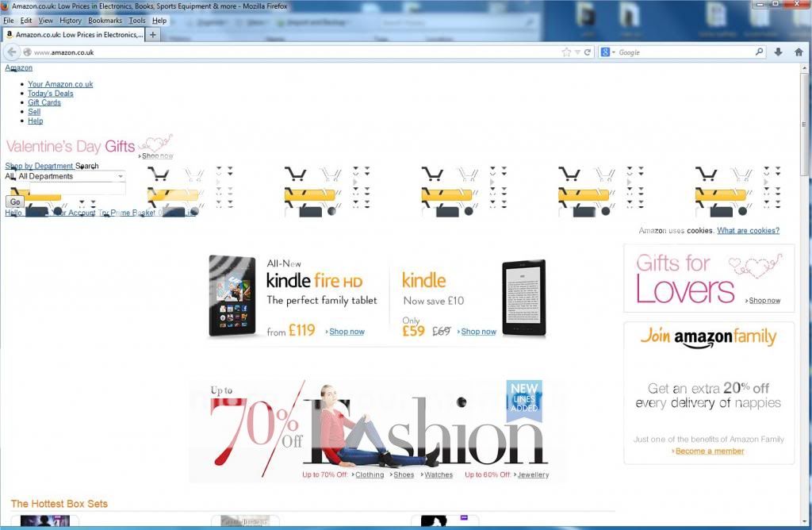Open Your Amazon.co.uk link
This screenshot has height=530, width=812.
click(60, 84)
